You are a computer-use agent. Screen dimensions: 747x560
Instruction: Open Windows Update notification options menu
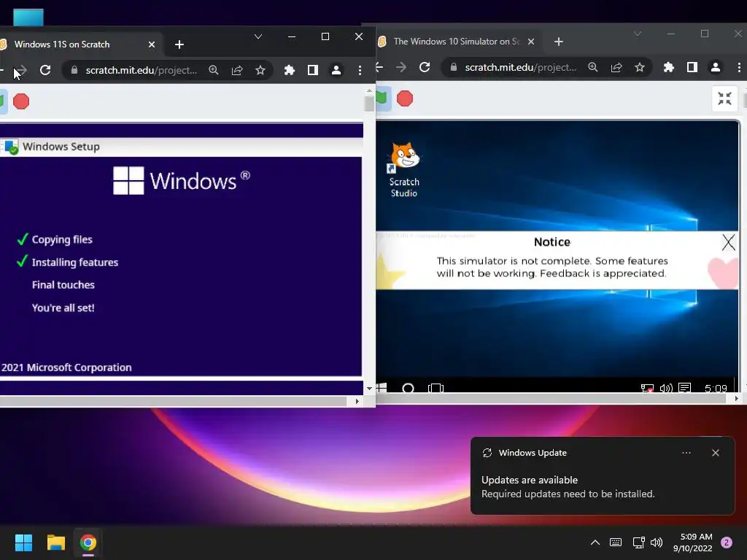(x=686, y=453)
